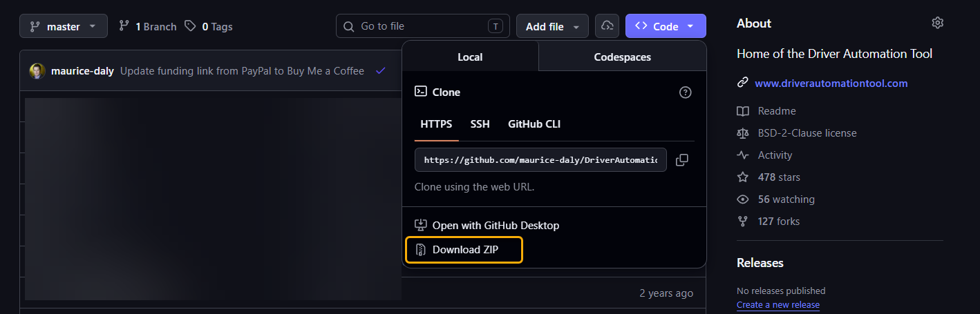The height and width of the screenshot is (314, 980).
Task: Open the Activity link
Action: click(x=775, y=155)
